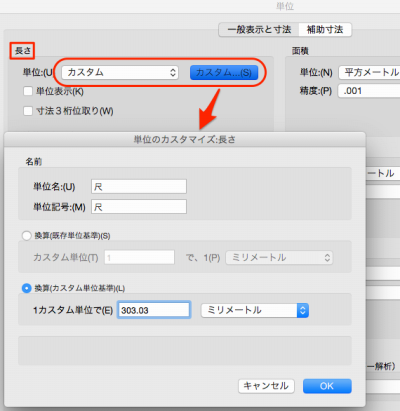Tick the 寸法3桁位取り(W) checkbox
400x411 pixels.
click(28, 111)
